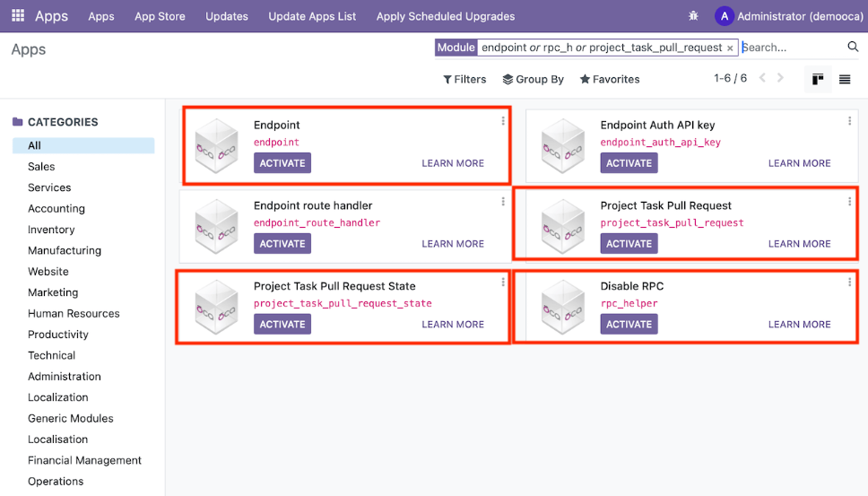The image size is (868, 496).
Task: Switch to Kanban view icon
Action: [818, 79]
